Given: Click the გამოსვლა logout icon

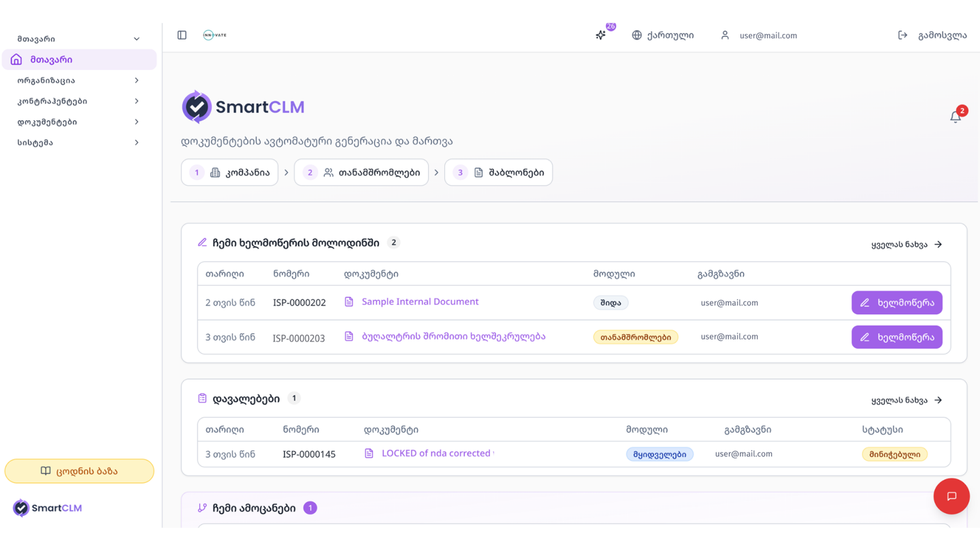Looking at the screenshot, I should 902,35.
